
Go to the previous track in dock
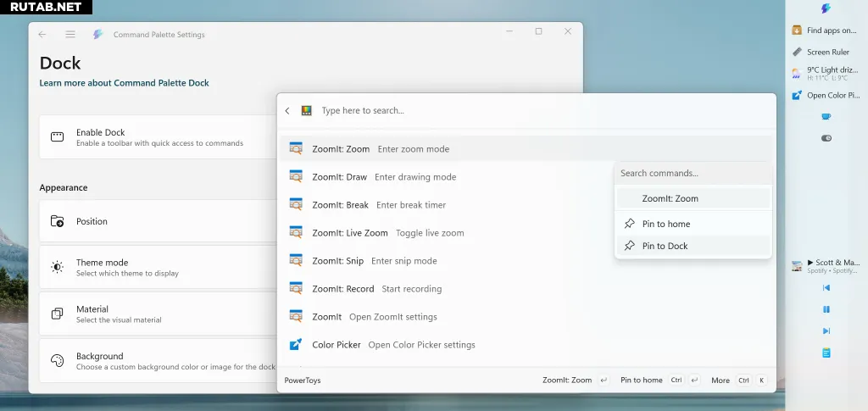point(826,287)
